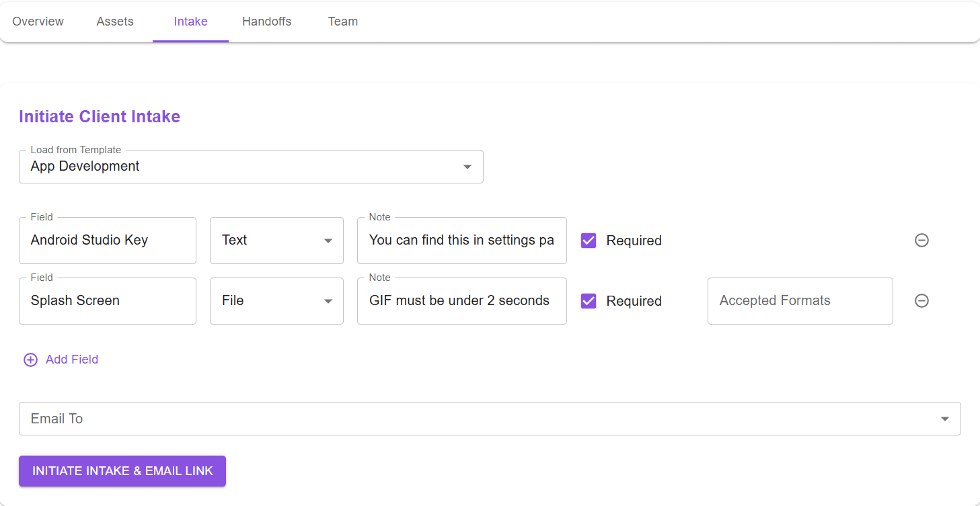Viewport: 980px width, 506px height.
Task: Click the Accepted Formats input box
Action: point(800,300)
